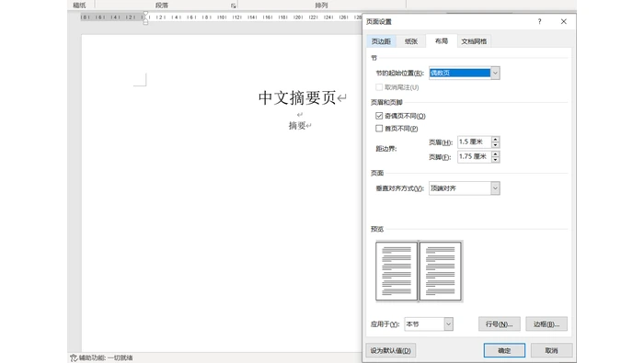Screen dimensions: 644x363
Task: Click the 辅助功能: 一切就绪 status text
Action: click(x=106, y=358)
